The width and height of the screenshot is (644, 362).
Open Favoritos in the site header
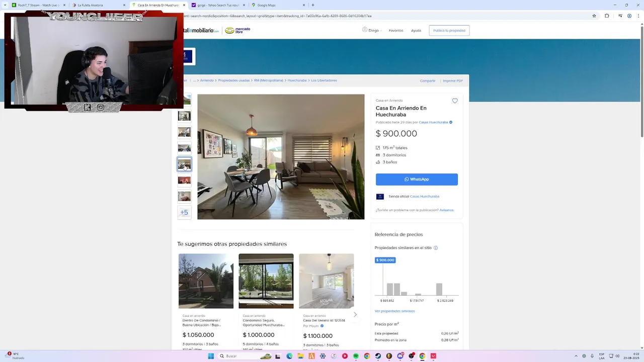[396, 31]
